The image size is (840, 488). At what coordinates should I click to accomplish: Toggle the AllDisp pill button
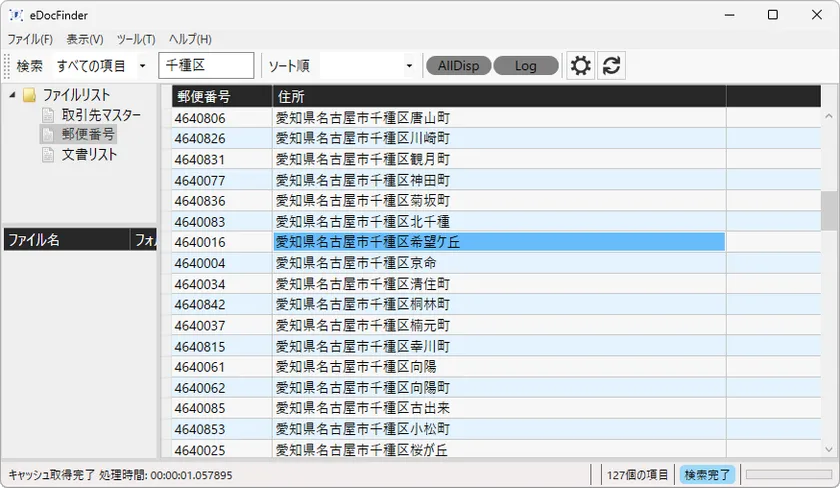[x=458, y=66]
